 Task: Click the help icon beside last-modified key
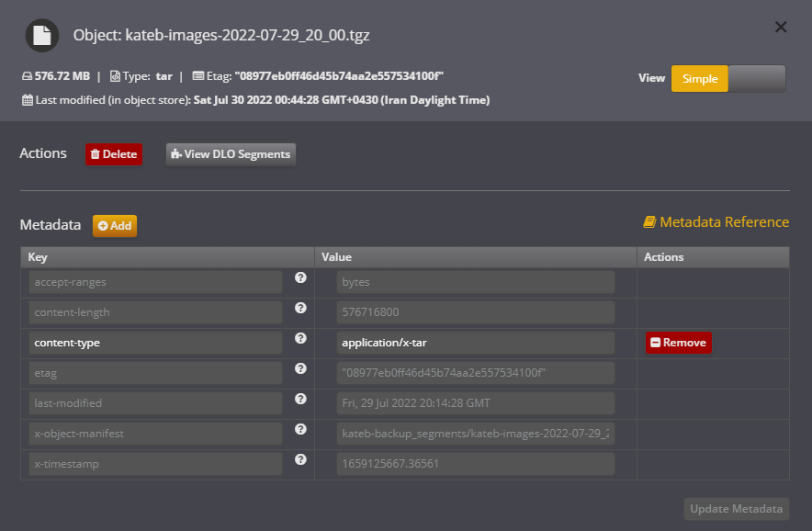300,399
